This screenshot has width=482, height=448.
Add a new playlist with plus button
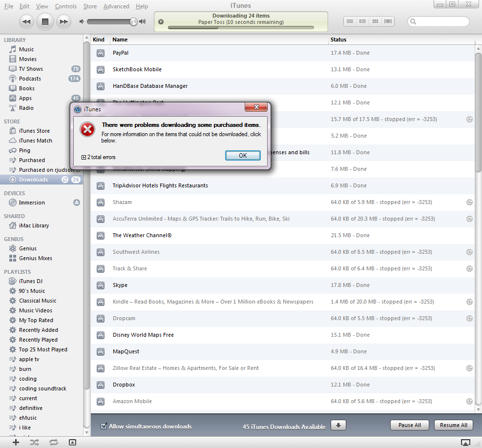click(x=16, y=442)
